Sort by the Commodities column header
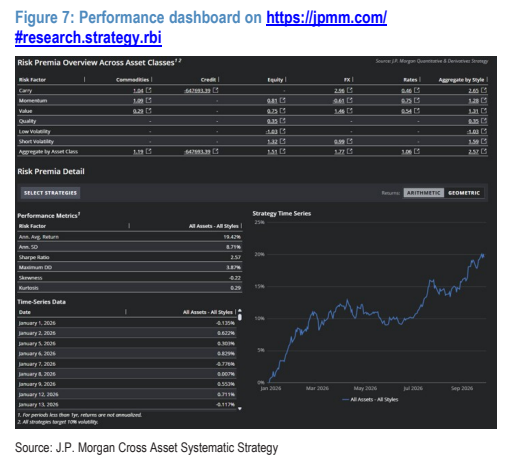This screenshot has height=462, width=511. [132, 80]
